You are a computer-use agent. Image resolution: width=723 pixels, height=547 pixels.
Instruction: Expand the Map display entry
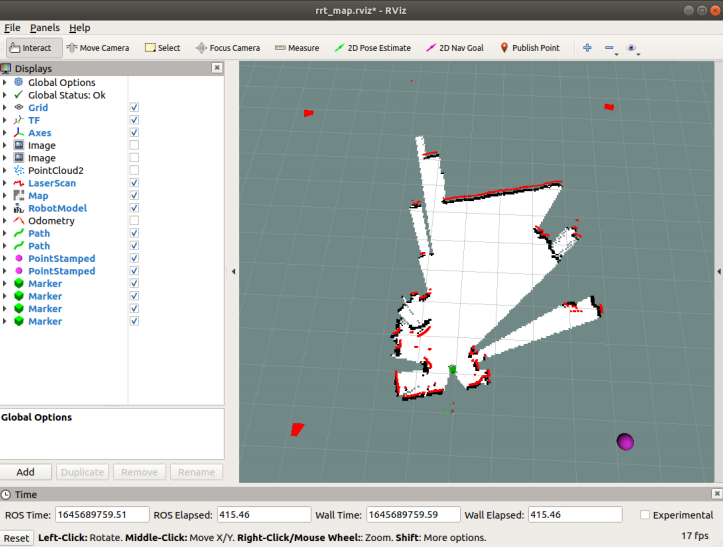6,196
